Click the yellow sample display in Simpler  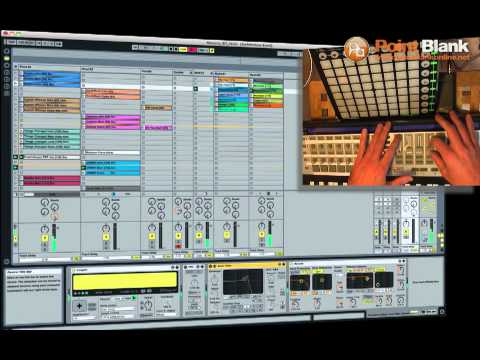coord(125,281)
